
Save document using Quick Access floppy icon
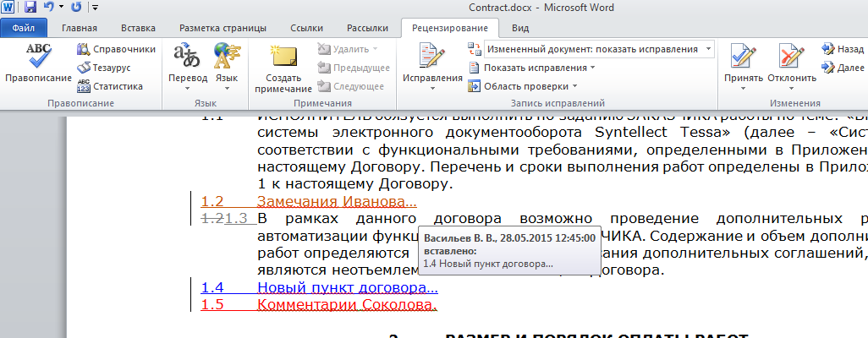[30, 8]
